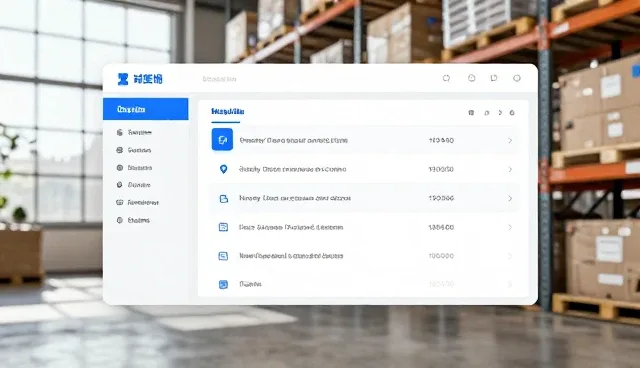Click the first small icon in panel toolbar

pyautogui.click(x=471, y=113)
